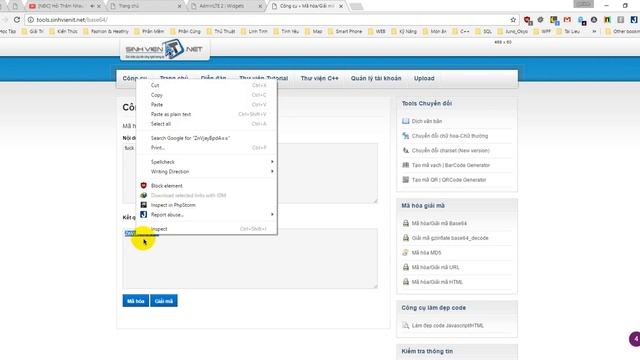Click the Inspect in PhpStorm icon
640x360 pixels.
(x=144, y=205)
